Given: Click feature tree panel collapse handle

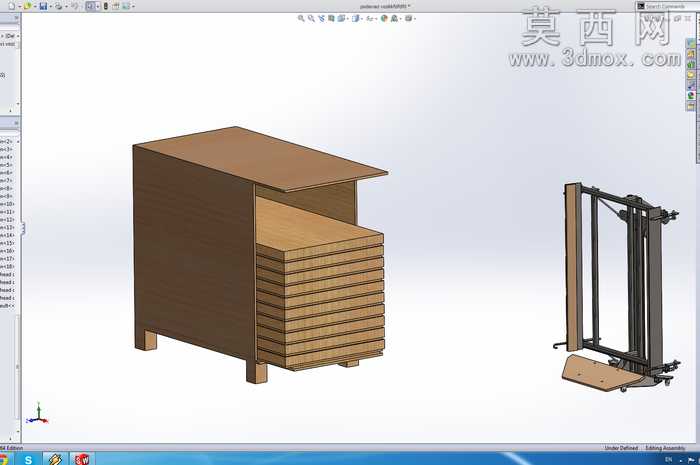Looking at the screenshot, I should pos(22,228).
